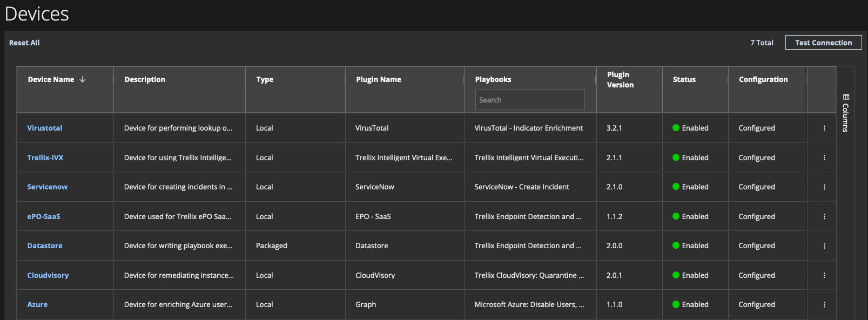
Task: Sort by the Description column header
Action: coord(145,79)
